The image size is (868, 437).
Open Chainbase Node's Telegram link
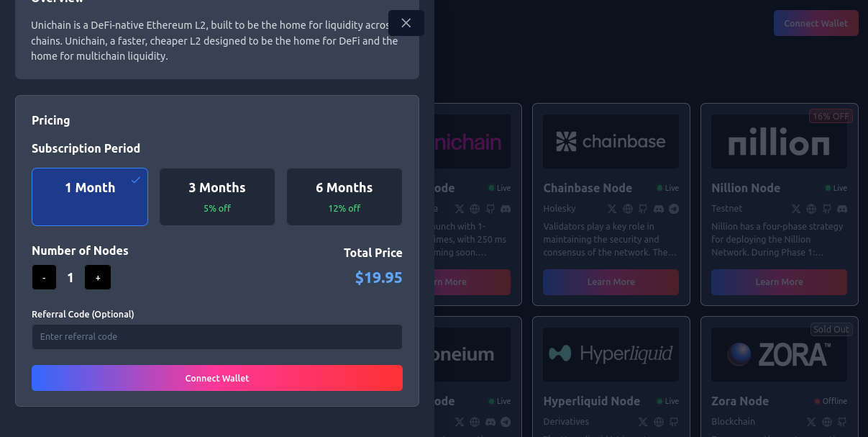click(x=674, y=209)
